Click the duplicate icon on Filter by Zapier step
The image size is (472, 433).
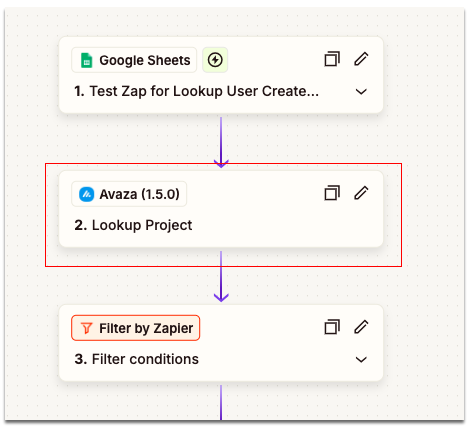[x=332, y=327]
